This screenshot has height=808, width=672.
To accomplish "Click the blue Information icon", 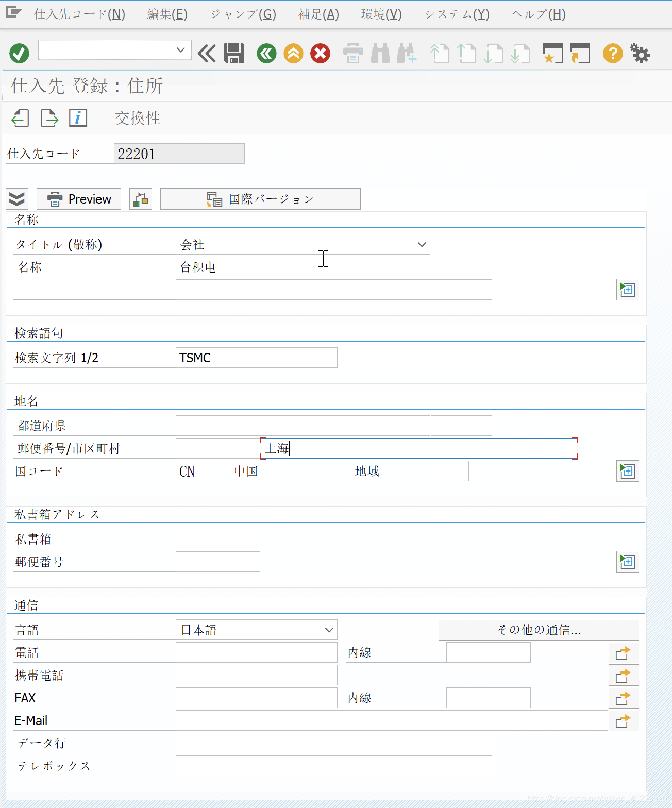I will pos(78,118).
